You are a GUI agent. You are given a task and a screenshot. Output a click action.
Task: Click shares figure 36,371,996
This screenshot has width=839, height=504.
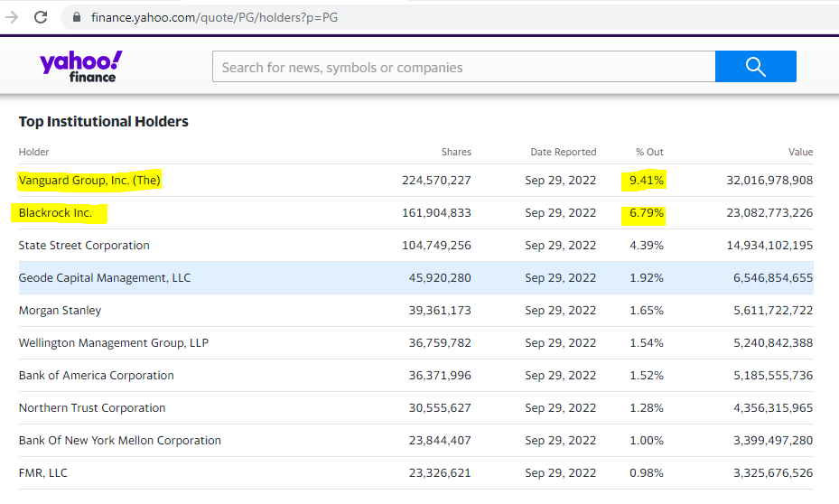pos(440,375)
